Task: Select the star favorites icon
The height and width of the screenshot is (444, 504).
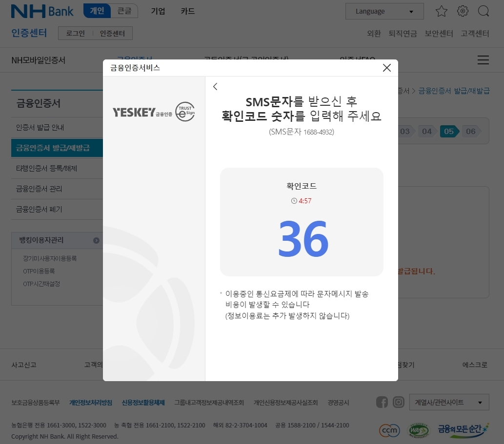Action: point(441,11)
